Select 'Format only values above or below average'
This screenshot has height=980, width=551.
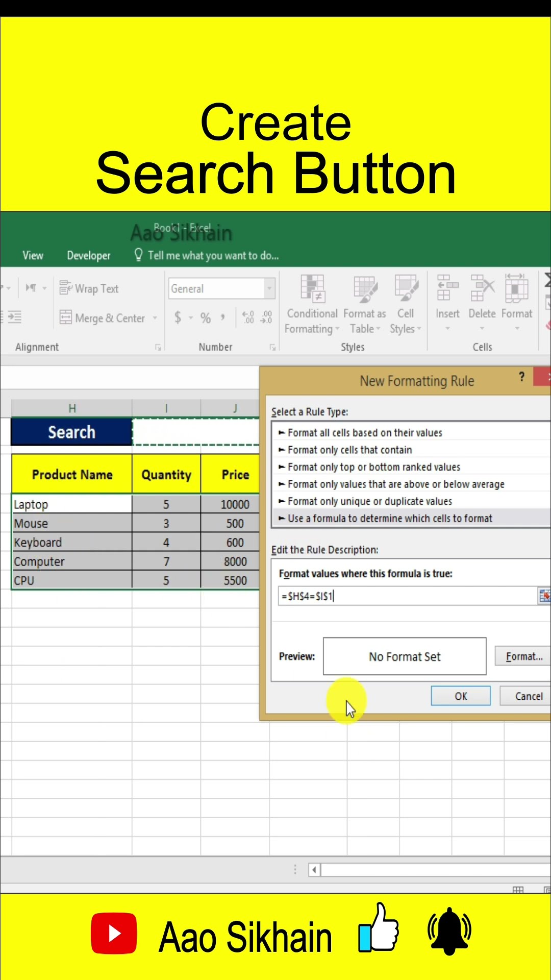click(411, 484)
